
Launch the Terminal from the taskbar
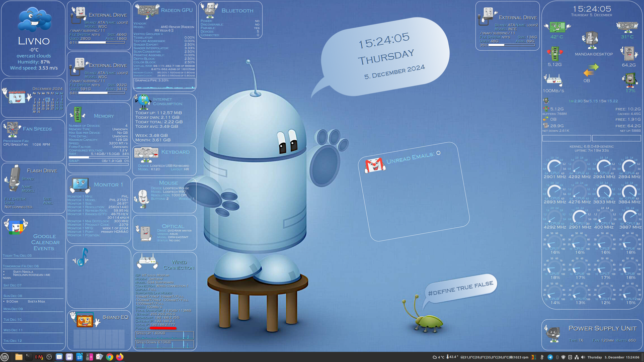tap(29, 357)
